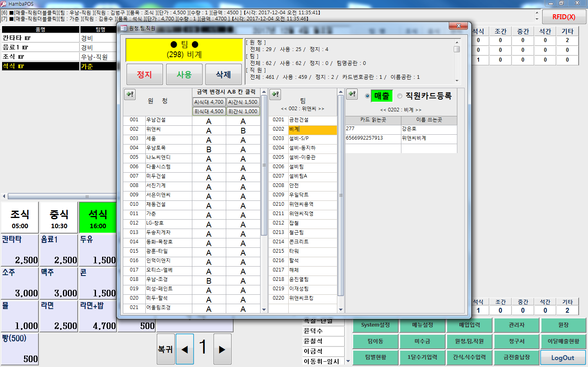Viewport: 588px width, 367px height.
Task: Click the LogOut button
Action: [x=563, y=358]
